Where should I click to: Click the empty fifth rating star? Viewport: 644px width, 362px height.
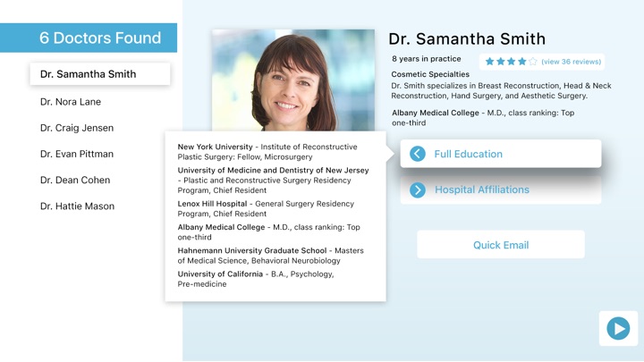pos(533,62)
